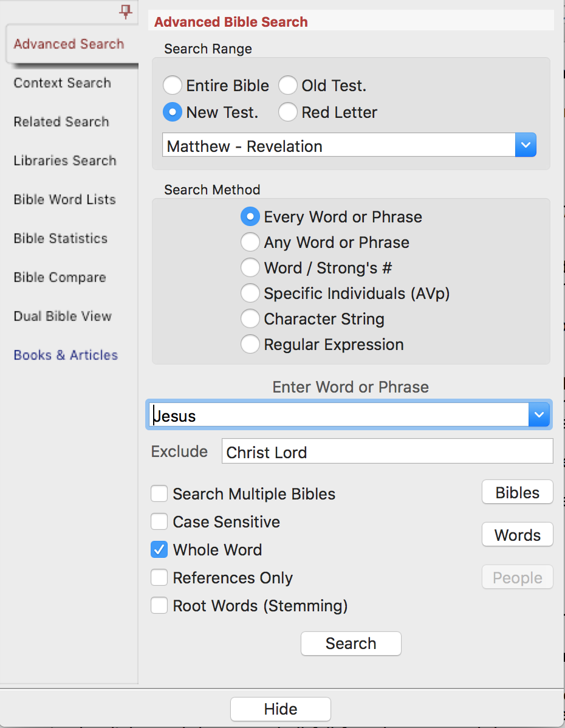Choose Character String method
The height and width of the screenshot is (728, 565).
[x=250, y=319]
